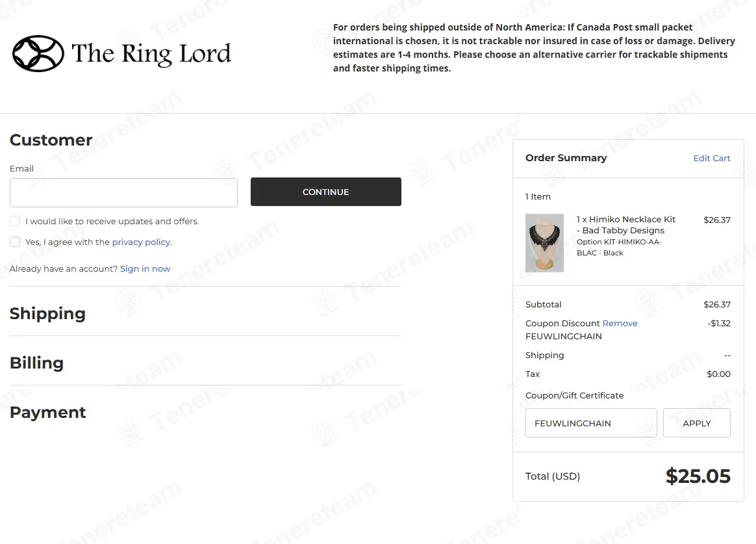Enable receiving updates and offers checkbox

pyautogui.click(x=15, y=221)
